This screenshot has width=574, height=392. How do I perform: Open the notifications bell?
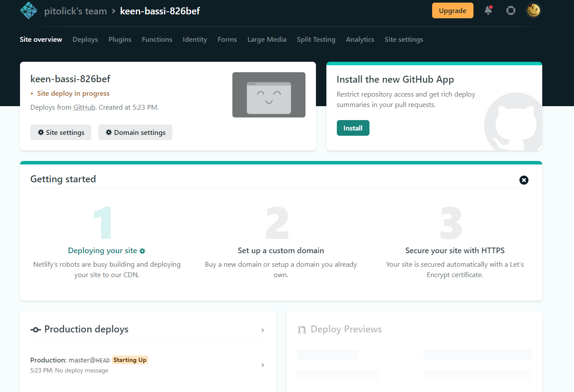pos(488,10)
